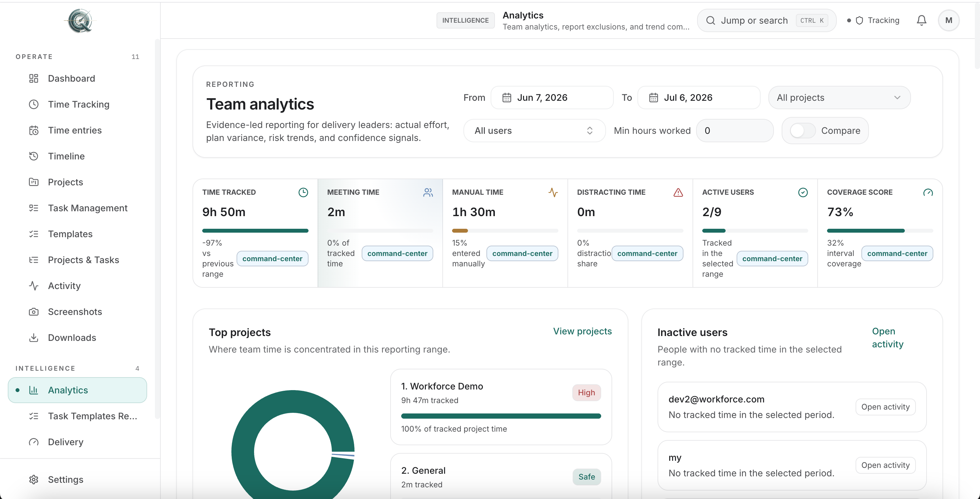Click the 9h 50m time tracked value
This screenshot has height=499, width=980.
224,212
